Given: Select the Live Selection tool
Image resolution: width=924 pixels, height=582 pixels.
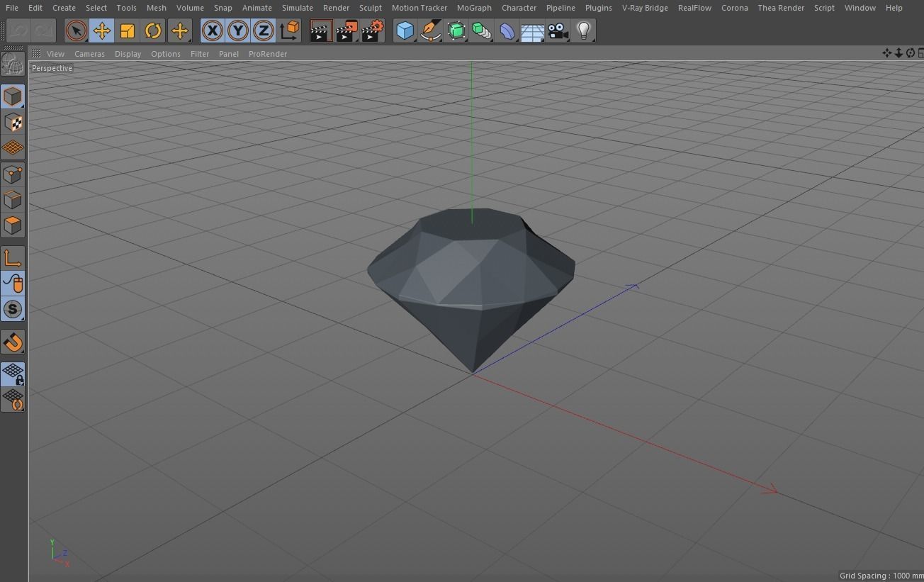Looking at the screenshot, I should (77, 31).
